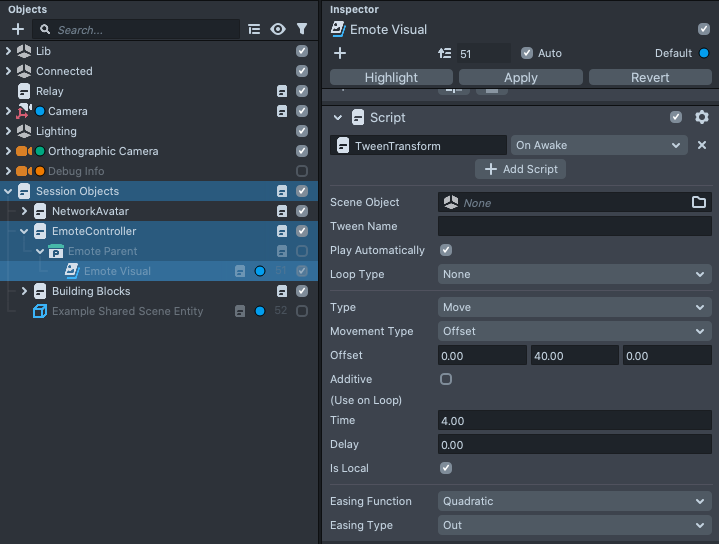The width and height of the screenshot is (719, 544).
Task: Click the Apply button
Action: click(520, 77)
